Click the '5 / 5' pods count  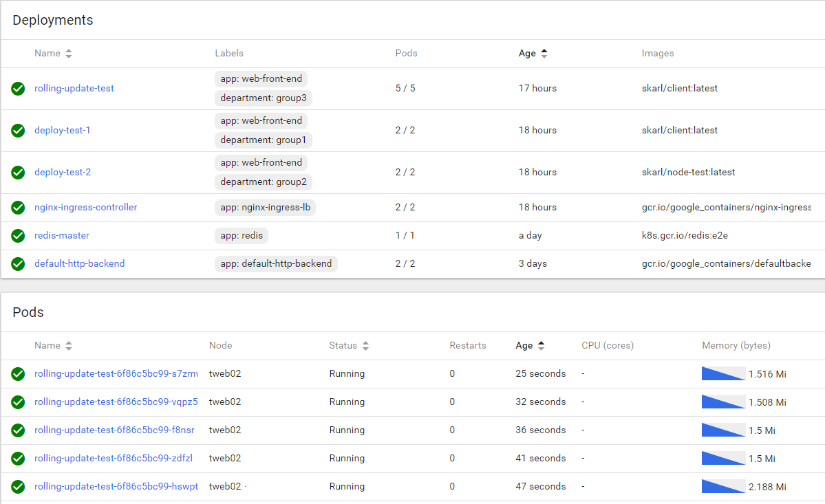pyautogui.click(x=405, y=88)
